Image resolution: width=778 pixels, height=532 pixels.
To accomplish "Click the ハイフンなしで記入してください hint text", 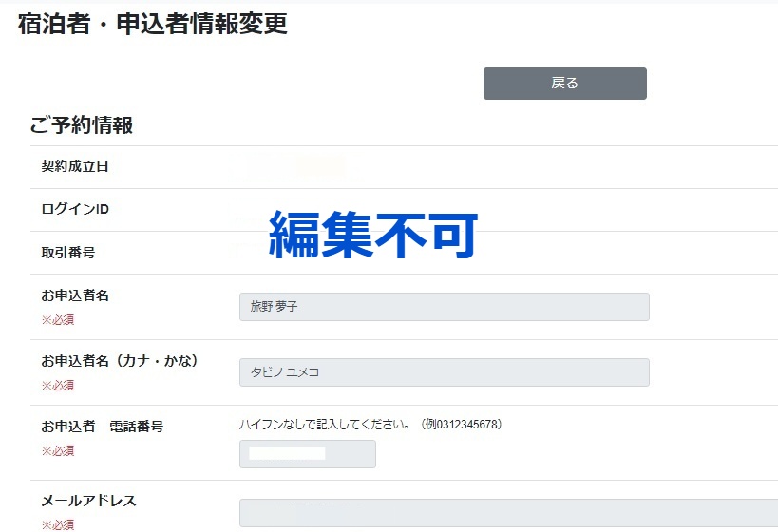I will 325,425.
